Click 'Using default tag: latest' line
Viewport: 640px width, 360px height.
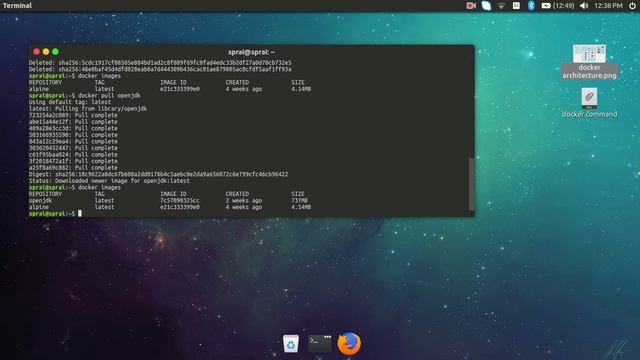70,102
